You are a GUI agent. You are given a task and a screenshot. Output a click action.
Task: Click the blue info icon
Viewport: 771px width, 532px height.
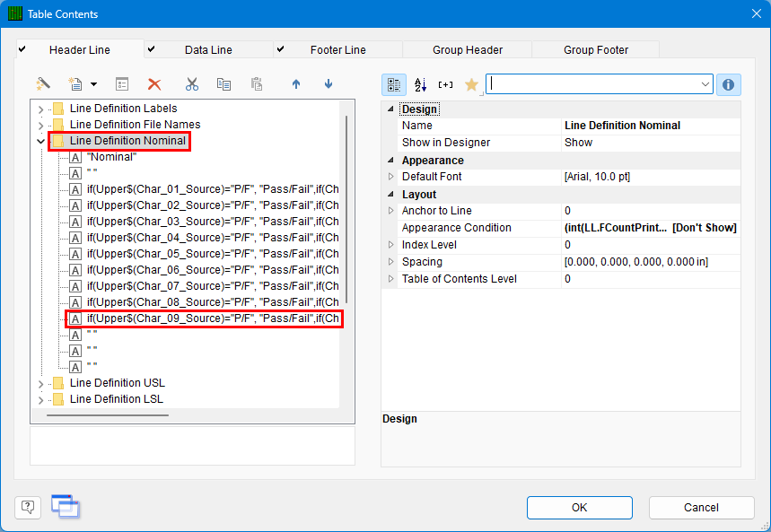click(x=728, y=84)
